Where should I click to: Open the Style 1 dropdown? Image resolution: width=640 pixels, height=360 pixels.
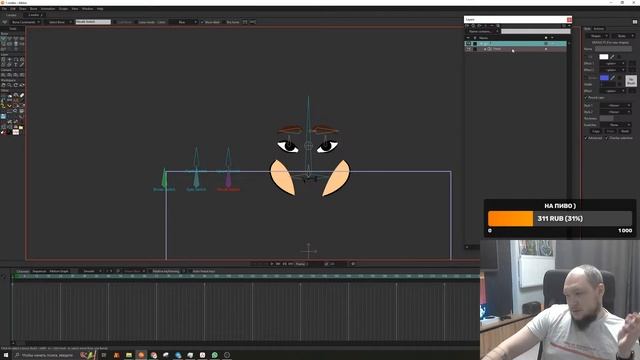pos(615,105)
